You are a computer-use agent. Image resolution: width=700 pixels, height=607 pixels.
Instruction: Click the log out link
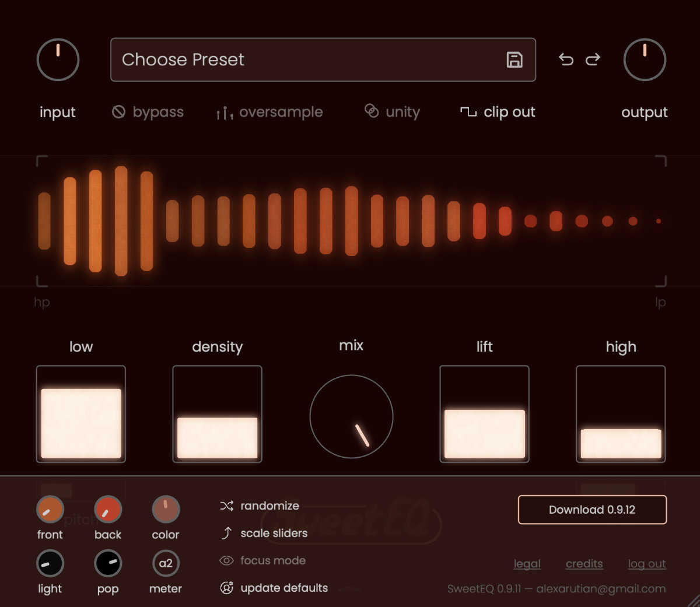(647, 564)
